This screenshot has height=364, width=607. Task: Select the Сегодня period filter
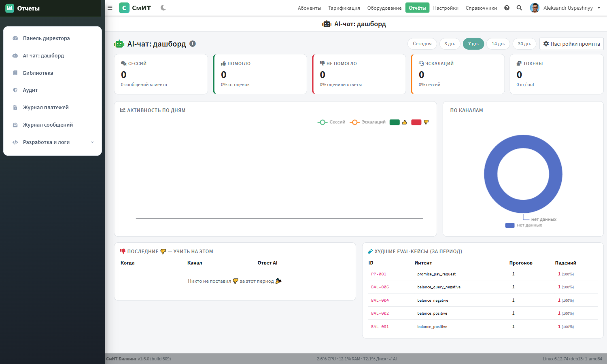[422, 44]
